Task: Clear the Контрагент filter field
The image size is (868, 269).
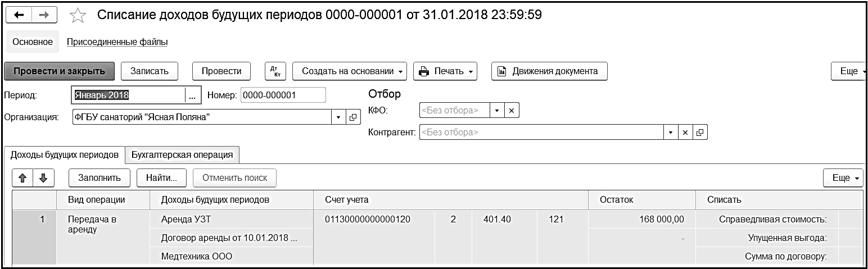Action: (x=685, y=133)
